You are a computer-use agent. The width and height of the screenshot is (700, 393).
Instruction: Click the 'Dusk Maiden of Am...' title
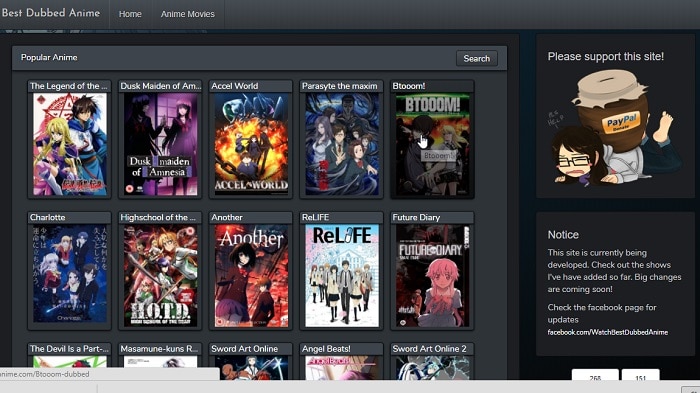pyautogui.click(x=160, y=86)
